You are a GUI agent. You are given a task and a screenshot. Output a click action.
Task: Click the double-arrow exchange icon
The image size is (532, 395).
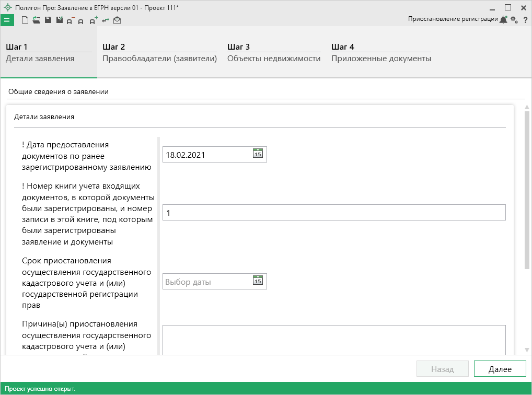coord(106,20)
